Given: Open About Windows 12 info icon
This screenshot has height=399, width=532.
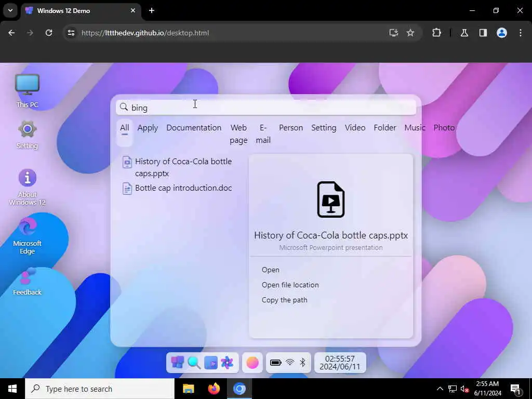Looking at the screenshot, I should tap(27, 187).
